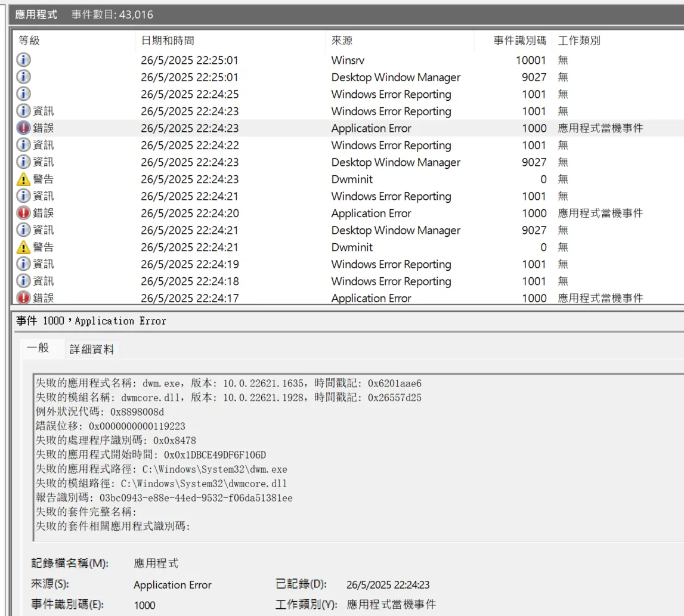Image resolution: width=684 pixels, height=616 pixels.
Task: Click the 資訊 icon for Windows Error Reporting 22:24:23
Action: point(24,111)
